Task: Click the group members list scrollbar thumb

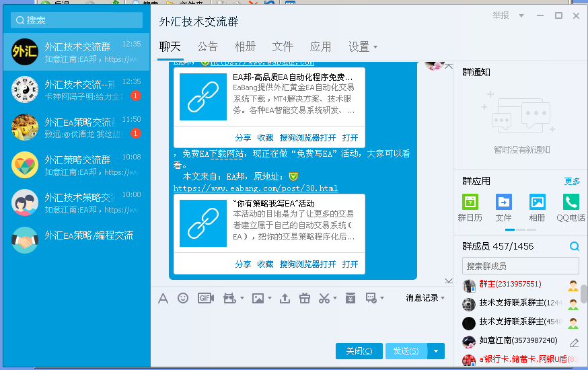Action: click(x=584, y=294)
